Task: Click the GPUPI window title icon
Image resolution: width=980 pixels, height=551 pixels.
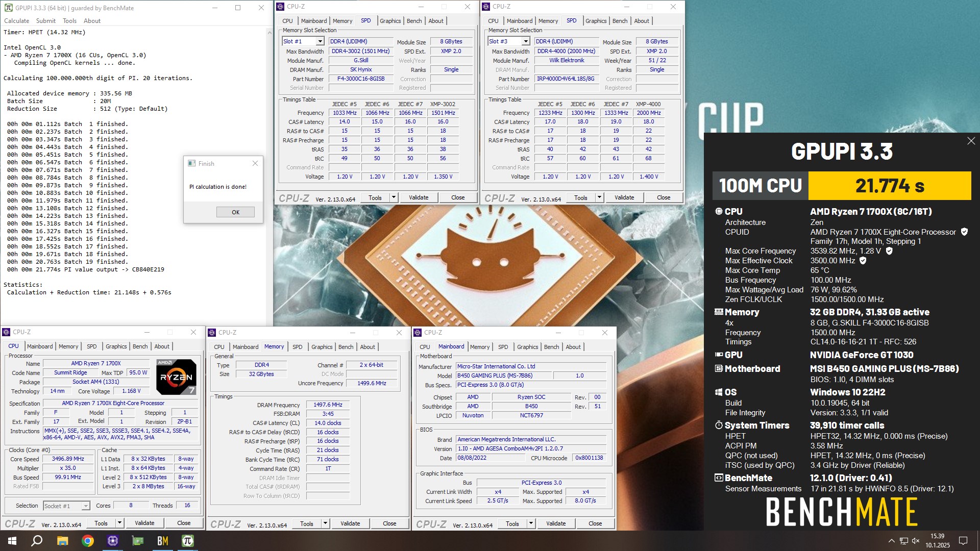Action: tap(8, 8)
